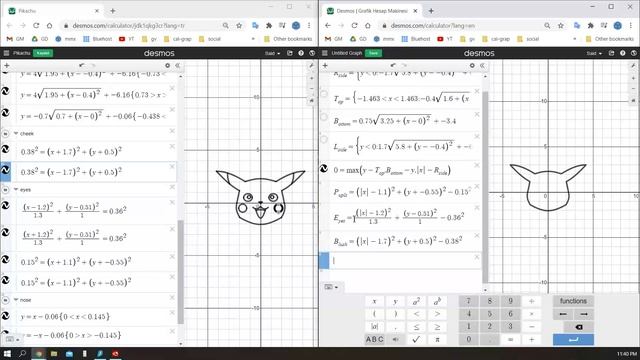
Task: Open help in Untitled Graph window
Action: tap(622, 53)
